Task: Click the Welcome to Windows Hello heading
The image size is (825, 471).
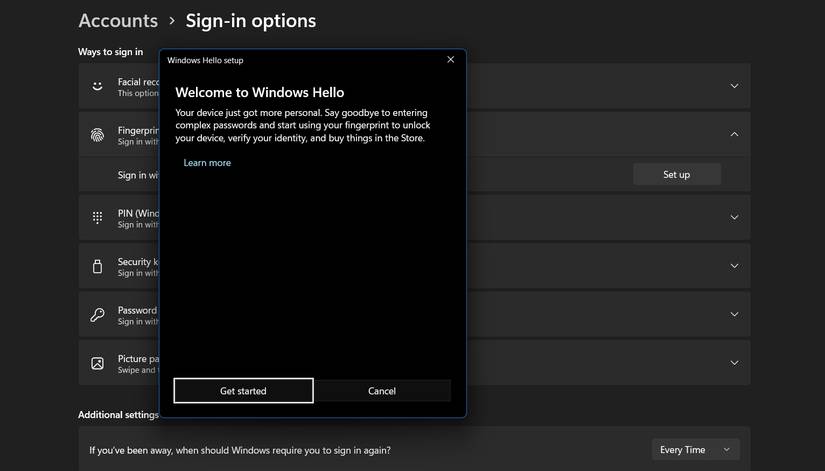Action: point(259,92)
